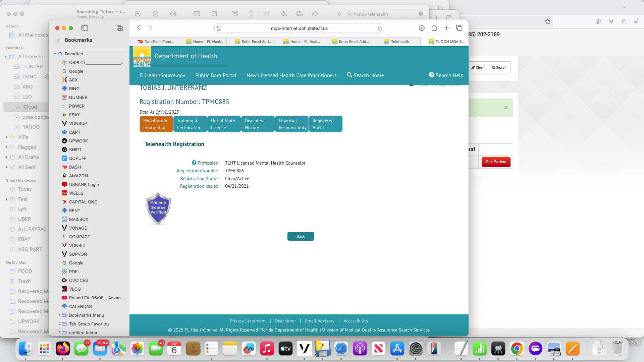Show tab overview in Safari
Image resolution: width=644 pixels, height=362 pixels.
[x=459, y=28]
